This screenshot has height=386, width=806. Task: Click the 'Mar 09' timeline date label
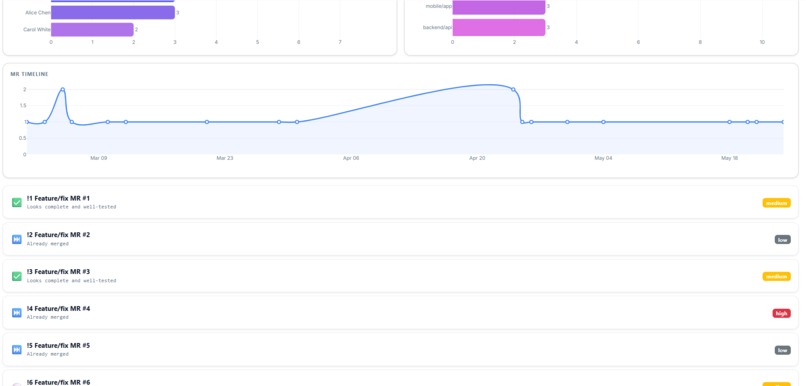point(99,158)
